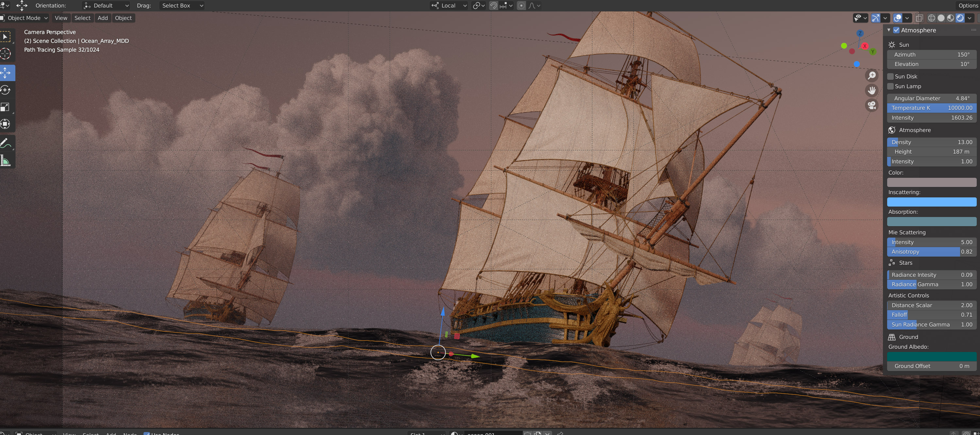Collapse the Atmosphere panel triangle
Screen dimensions: 980x435
click(889, 30)
